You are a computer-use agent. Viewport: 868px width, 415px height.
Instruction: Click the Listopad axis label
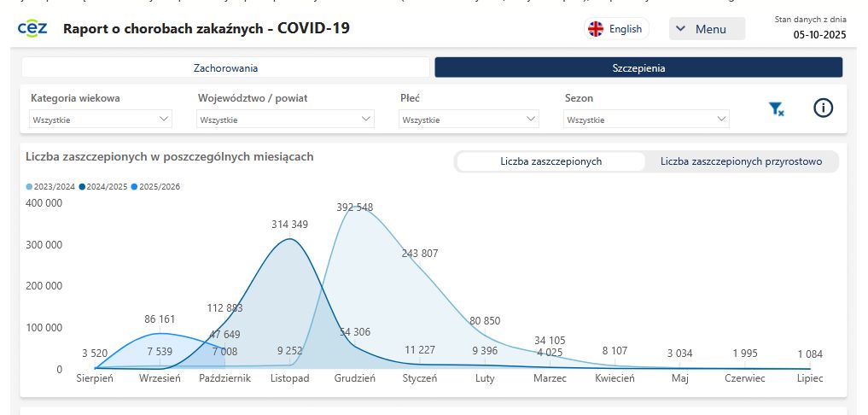coord(289,378)
